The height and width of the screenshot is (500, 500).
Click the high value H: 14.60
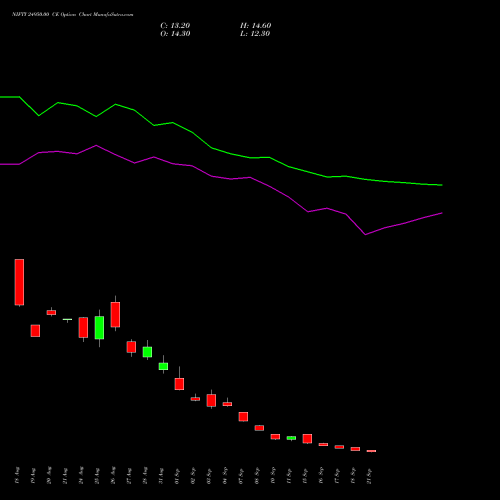[255, 26]
